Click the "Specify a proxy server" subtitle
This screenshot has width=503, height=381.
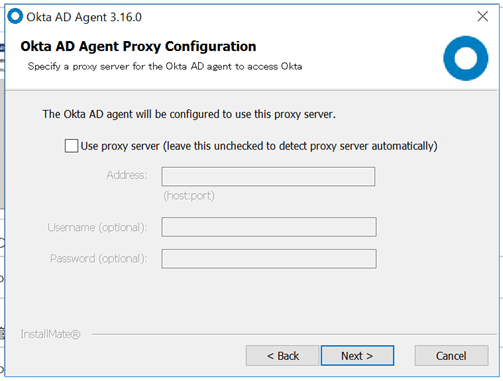tap(165, 66)
